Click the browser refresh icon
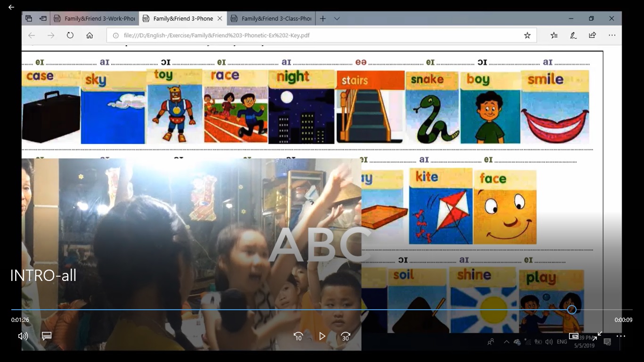 point(70,35)
